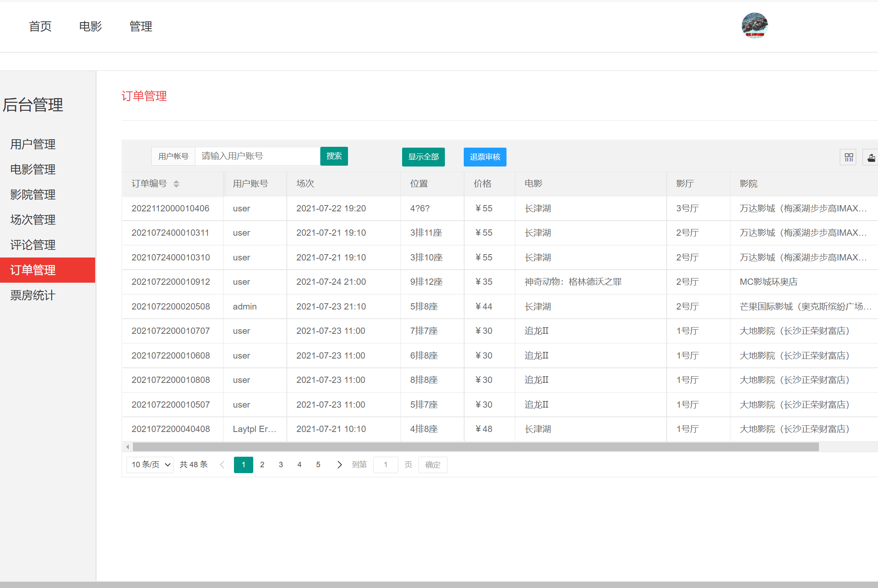Viewport: 878px width, 588px height.
Task: Sort by the order number column arrows
Action: 176,184
